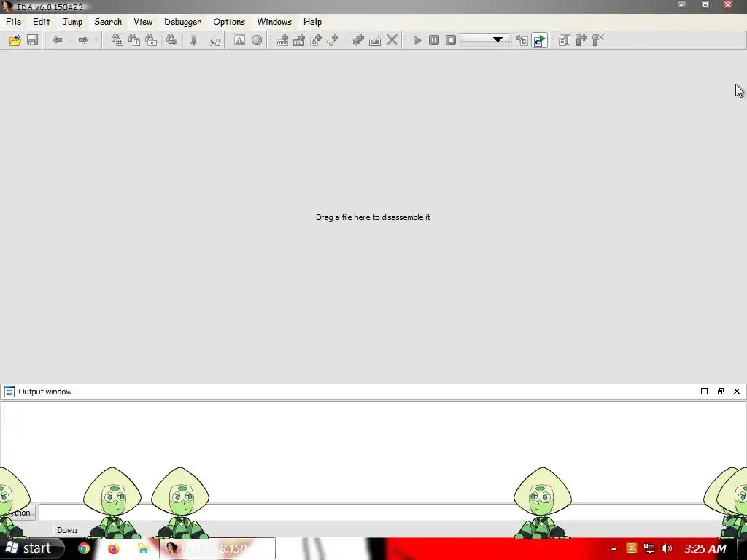
Task: Stop the debugger process
Action: 451,41
